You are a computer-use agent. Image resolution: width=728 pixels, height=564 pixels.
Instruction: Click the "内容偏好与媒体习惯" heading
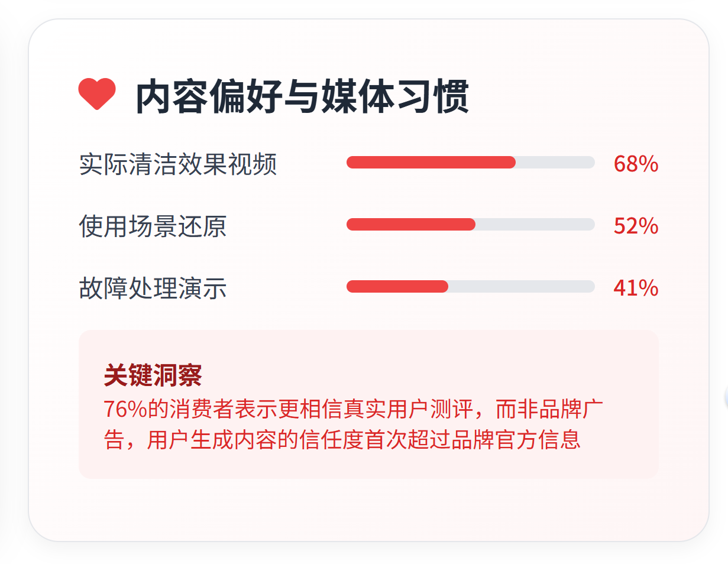pos(302,96)
